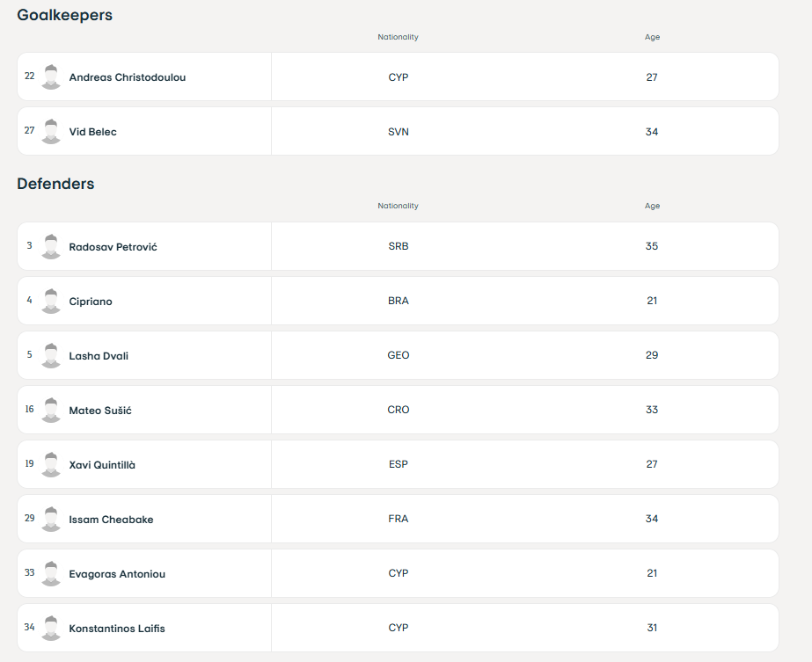Click Age column header in Defenders table
This screenshot has height=662, width=812.
click(652, 206)
